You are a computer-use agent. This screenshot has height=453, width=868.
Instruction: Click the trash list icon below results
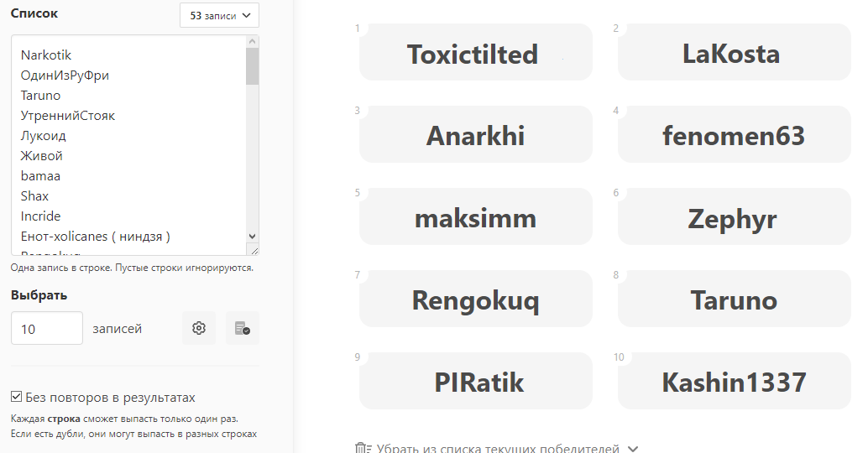pos(363,449)
